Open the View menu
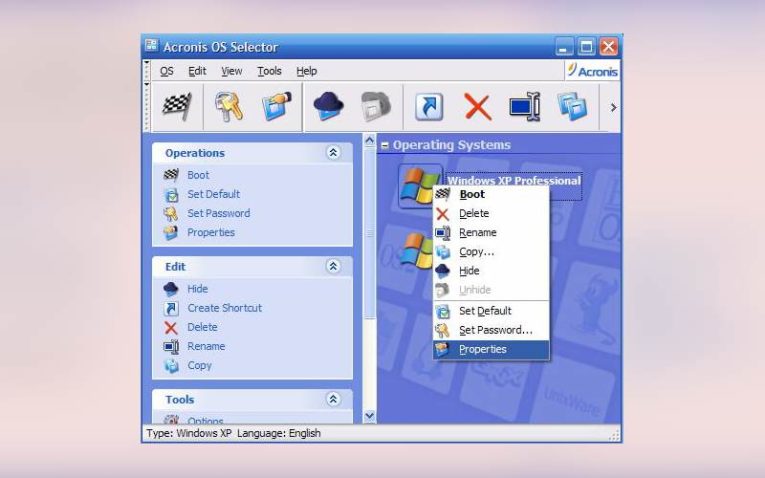Image resolution: width=765 pixels, height=478 pixels. point(231,71)
